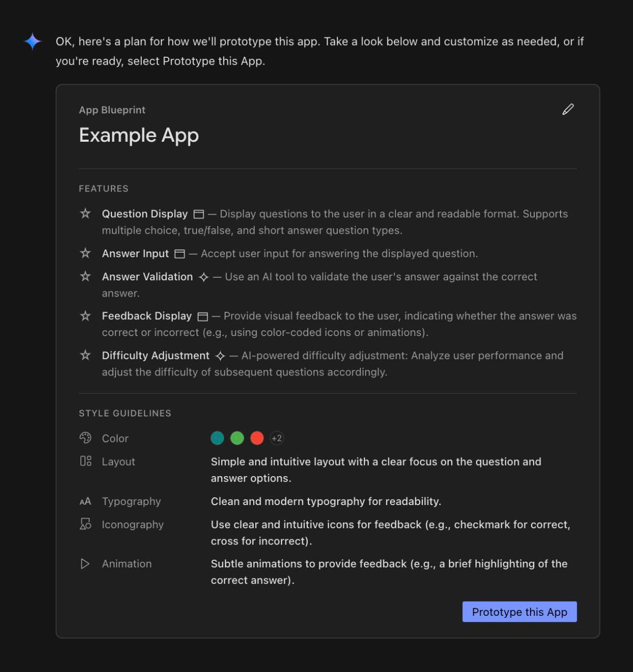Click the pencil edit icon in App Blueprint
This screenshot has height=672, width=633.
click(x=568, y=109)
